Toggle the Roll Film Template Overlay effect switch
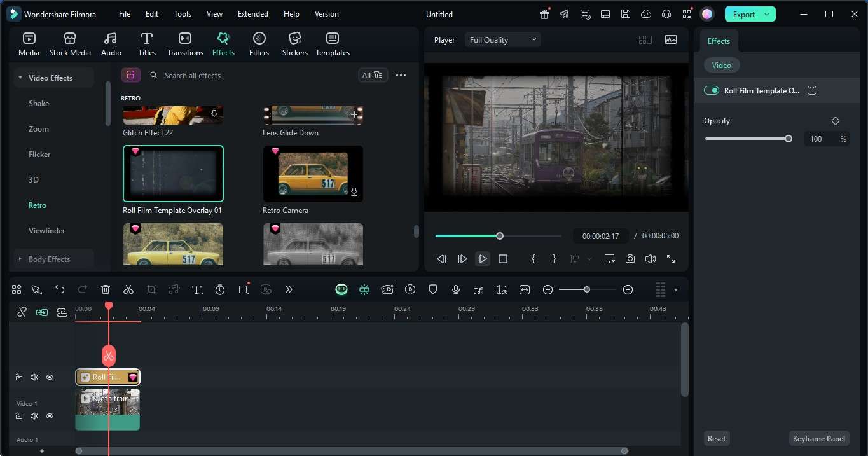This screenshot has height=456, width=868. pos(711,91)
